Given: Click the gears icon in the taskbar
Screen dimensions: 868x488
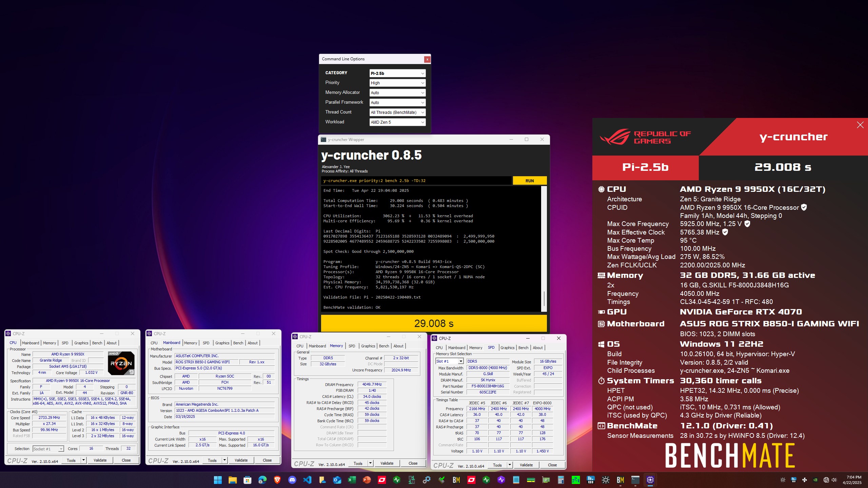Looking at the screenshot, I should click(x=427, y=480).
